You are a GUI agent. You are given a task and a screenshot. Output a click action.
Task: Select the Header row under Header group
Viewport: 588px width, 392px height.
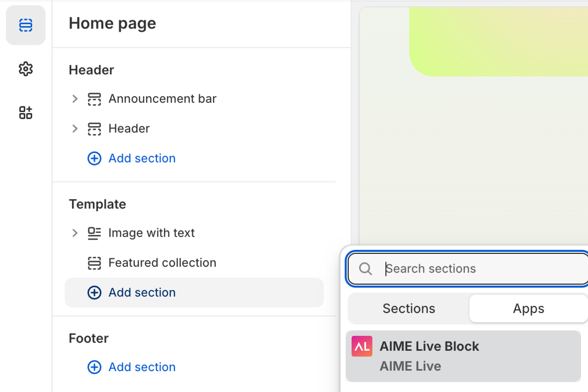pos(129,128)
